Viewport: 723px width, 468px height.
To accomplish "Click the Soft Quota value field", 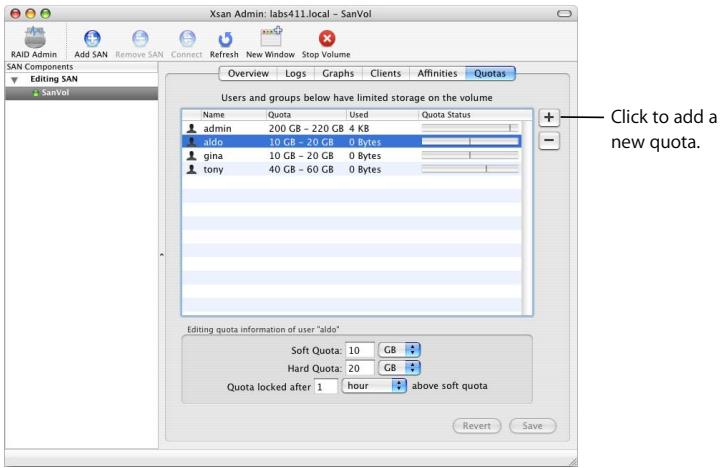I will pyautogui.click(x=360, y=350).
